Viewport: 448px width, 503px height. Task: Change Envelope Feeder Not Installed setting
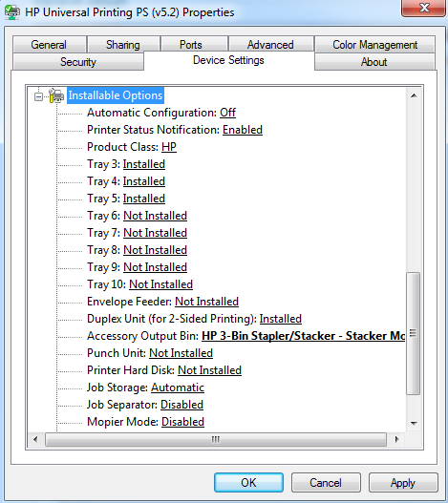206,302
